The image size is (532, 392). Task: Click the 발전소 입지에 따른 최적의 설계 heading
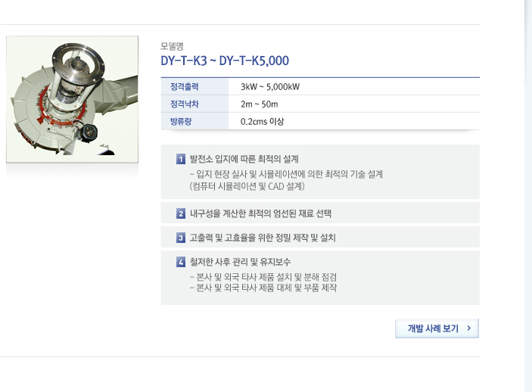click(x=244, y=159)
